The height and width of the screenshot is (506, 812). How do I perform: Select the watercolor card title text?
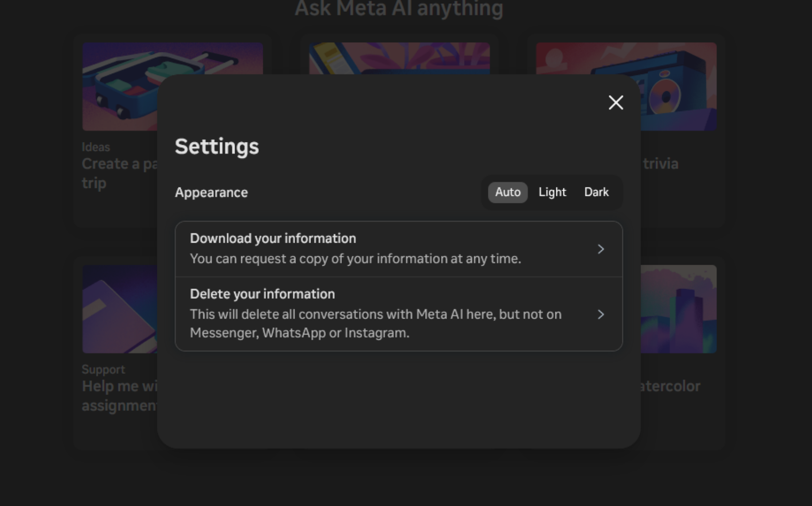pos(670,386)
